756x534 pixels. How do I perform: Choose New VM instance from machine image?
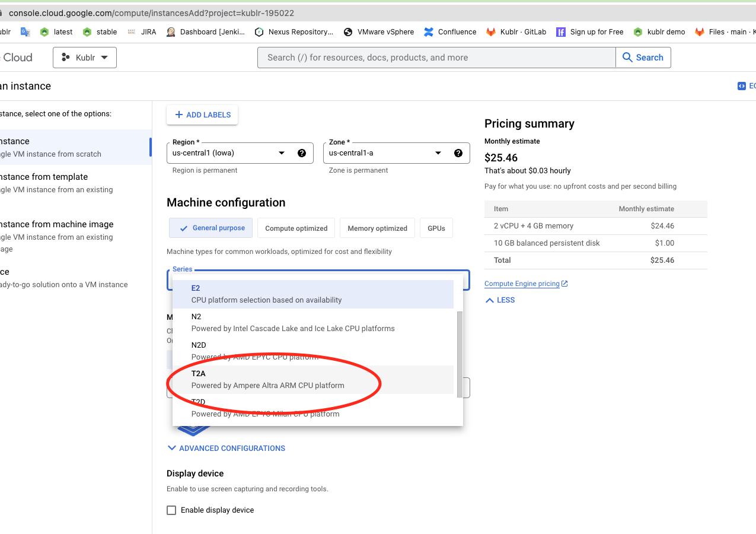click(75, 236)
